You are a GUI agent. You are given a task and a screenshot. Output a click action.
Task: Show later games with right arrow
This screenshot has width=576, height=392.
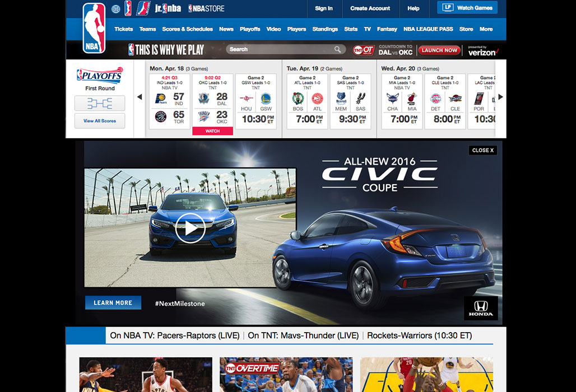(x=500, y=97)
